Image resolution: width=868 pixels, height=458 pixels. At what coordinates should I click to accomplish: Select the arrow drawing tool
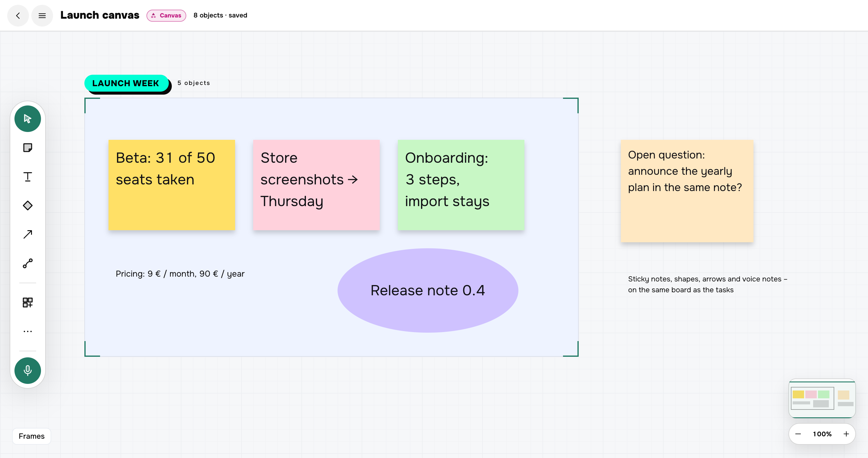[28, 234]
